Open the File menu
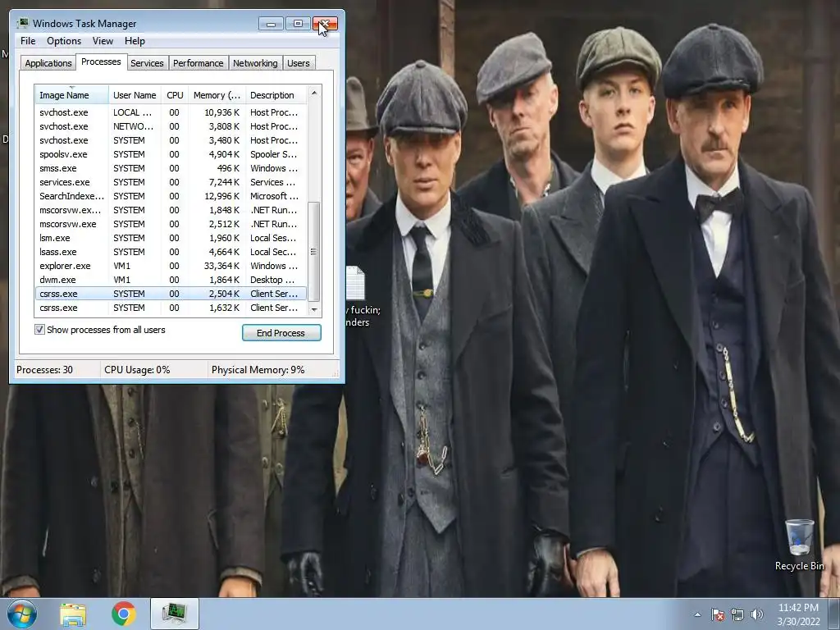The image size is (840, 630). pos(28,41)
